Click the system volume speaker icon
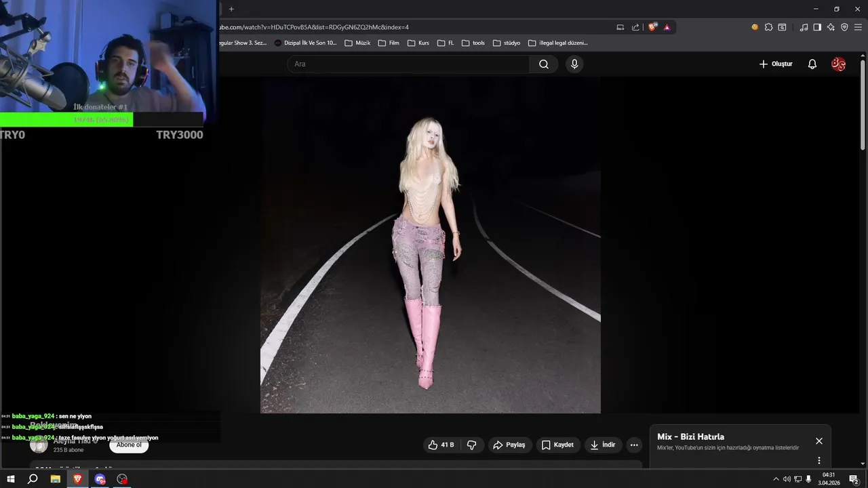This screenshot has width=868, height=488. click(x=787, y=479)
